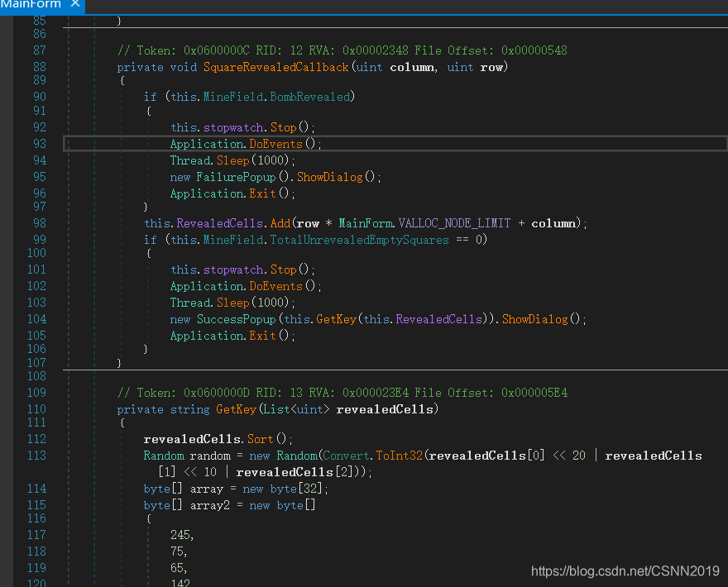Click ShowDialog call on line 104
Viewport: 728px width, 587px height.
click(535, 319)
